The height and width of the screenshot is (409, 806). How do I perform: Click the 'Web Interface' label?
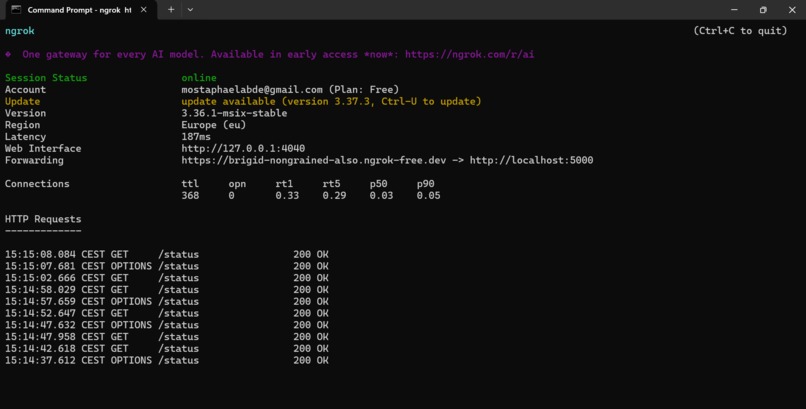pos(43,148)
